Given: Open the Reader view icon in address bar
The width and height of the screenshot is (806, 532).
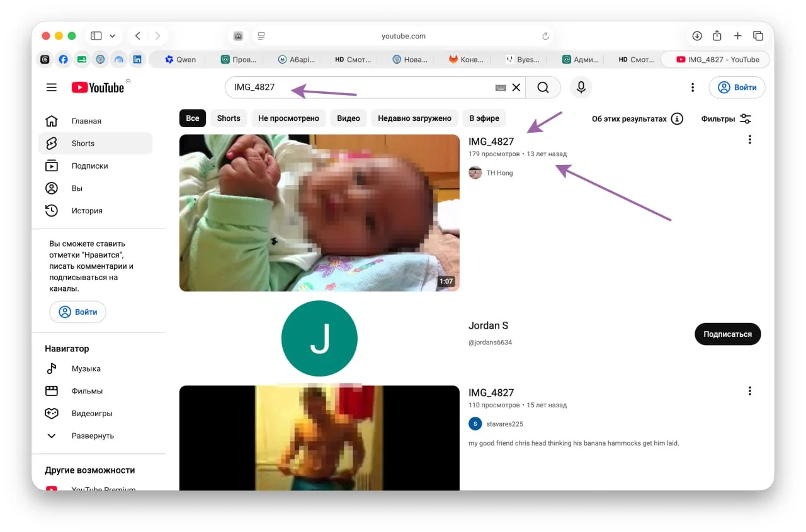Looking at the screenshot, I should (261, 36).
